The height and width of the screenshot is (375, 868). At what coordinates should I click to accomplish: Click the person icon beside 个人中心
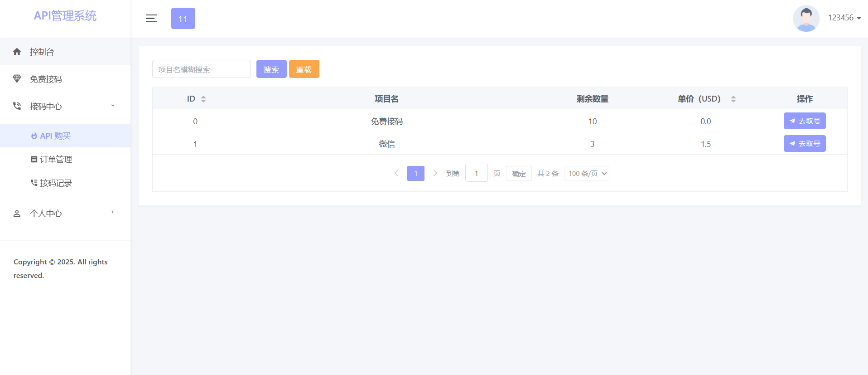(17, 214)
